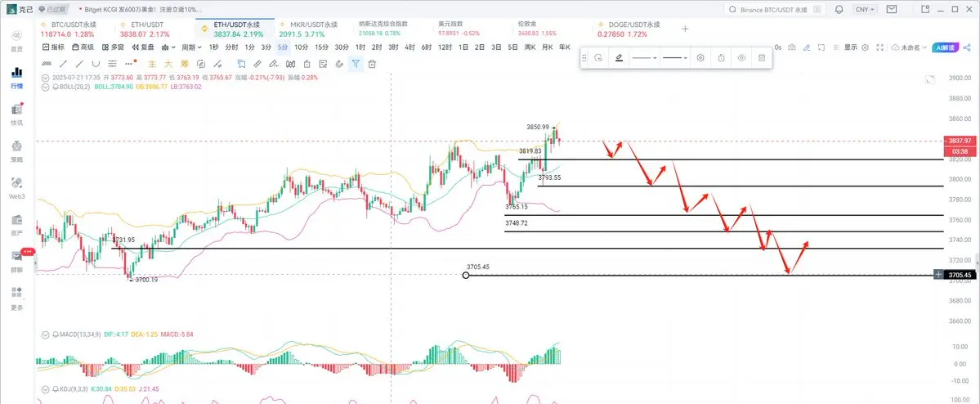Image resolution: width=980 pixels, height=404 pixels.
Task: Click the 高级 advanced button
Action: point(83,47)
